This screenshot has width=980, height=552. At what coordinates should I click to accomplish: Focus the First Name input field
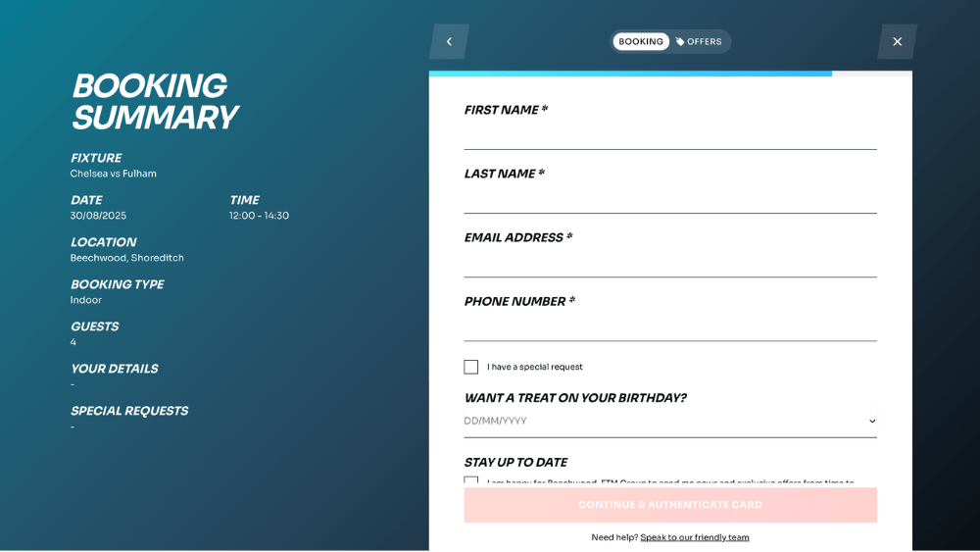[x=670, y=135]
